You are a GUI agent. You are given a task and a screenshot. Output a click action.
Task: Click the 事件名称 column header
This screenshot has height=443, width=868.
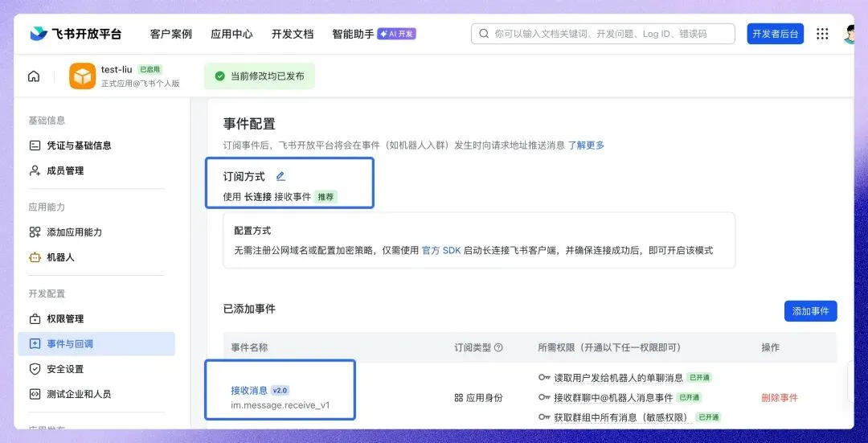click(249, 348)
